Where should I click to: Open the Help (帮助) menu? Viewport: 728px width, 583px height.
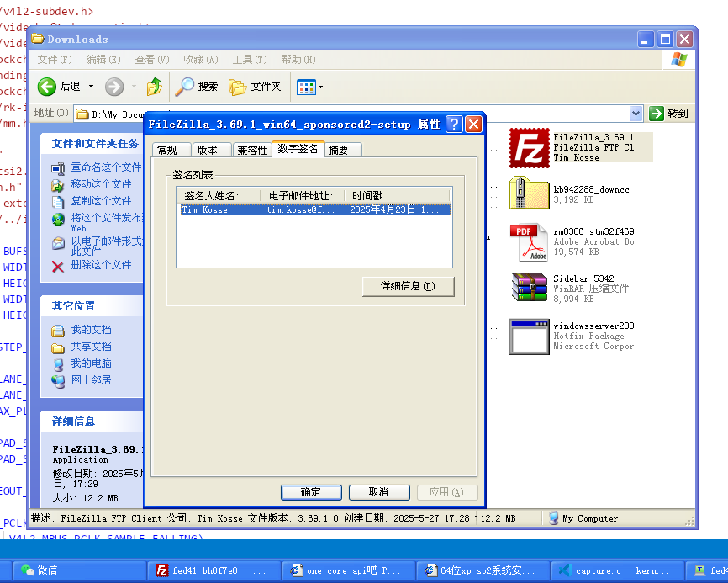click(x=298, y=60)
